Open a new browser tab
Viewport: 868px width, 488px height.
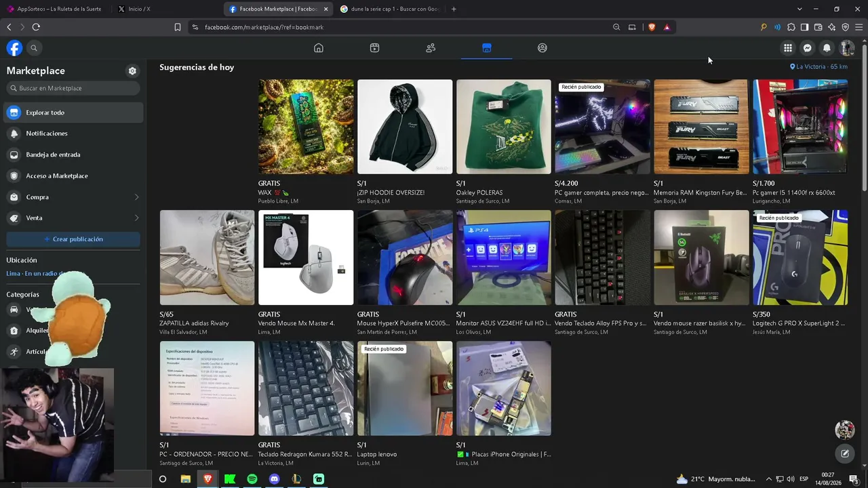point(454,9)
